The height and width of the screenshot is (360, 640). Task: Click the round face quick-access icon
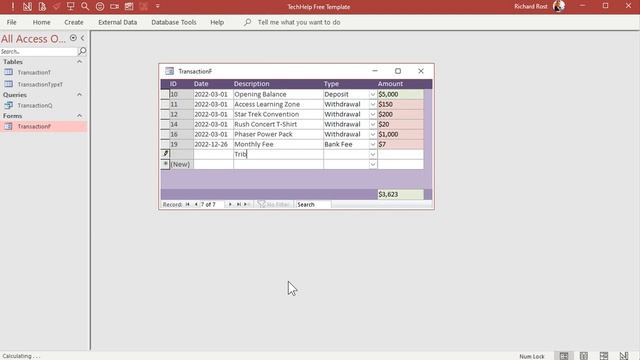click(100, 6)
